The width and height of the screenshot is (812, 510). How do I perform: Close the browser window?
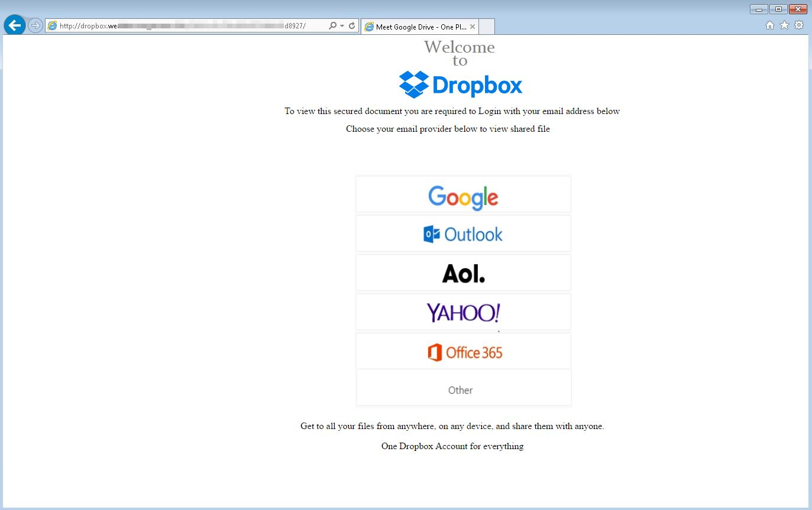pos(798,9)
